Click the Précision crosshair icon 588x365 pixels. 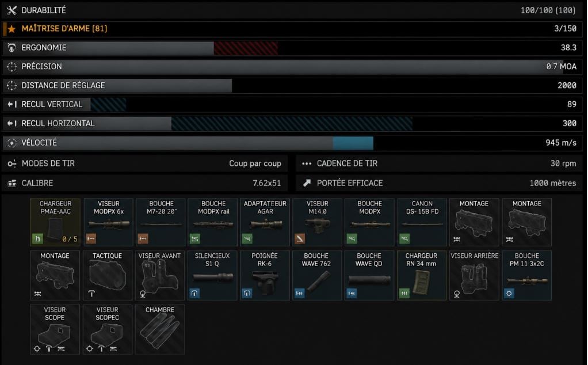(12, 67)
